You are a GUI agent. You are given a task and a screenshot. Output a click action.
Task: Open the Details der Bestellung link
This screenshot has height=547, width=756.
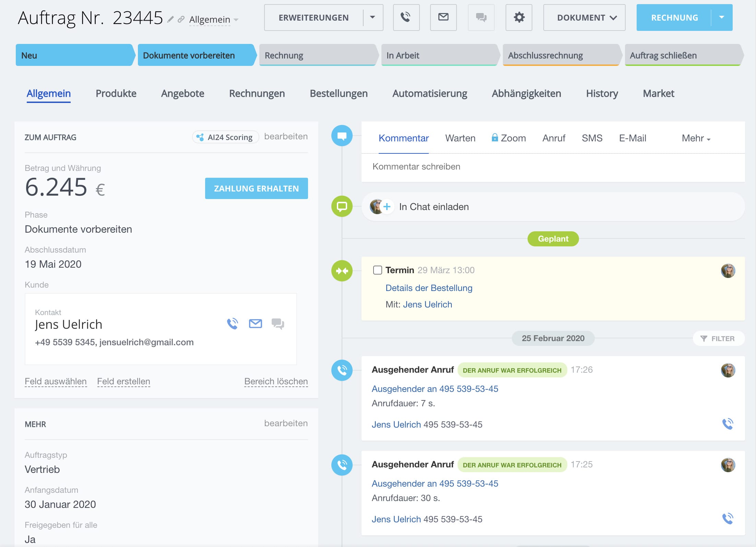coord(429,288)
